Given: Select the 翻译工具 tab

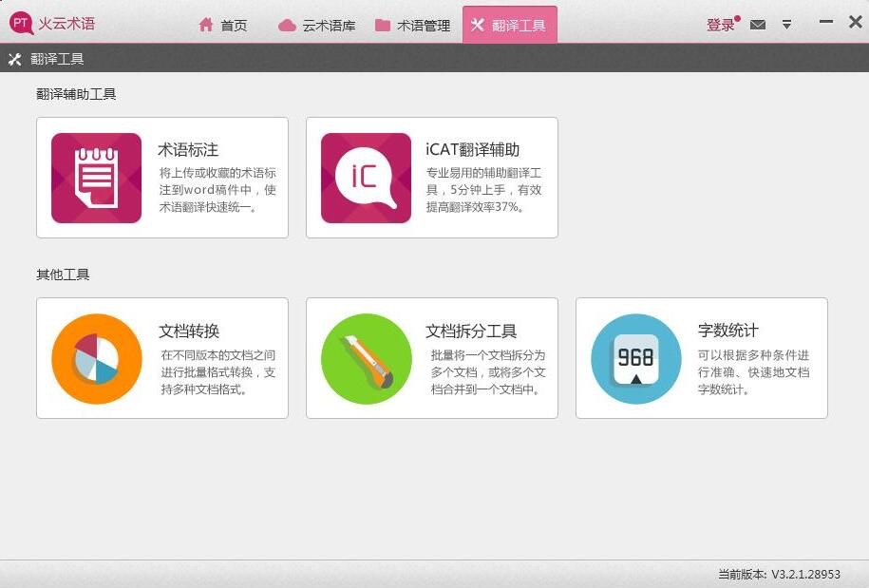Looking at the screenshot, I should tap(509, 26).
